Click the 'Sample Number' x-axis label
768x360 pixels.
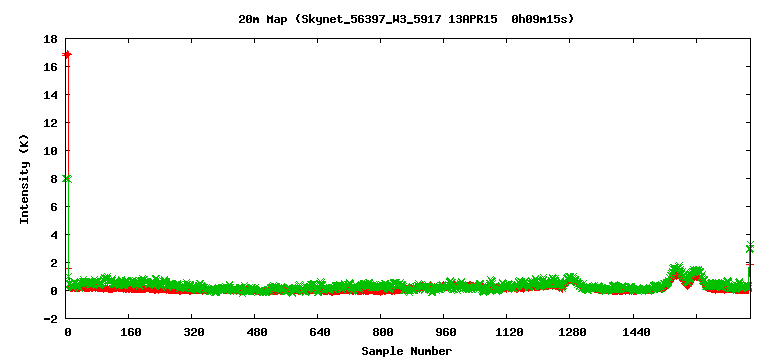407,351
